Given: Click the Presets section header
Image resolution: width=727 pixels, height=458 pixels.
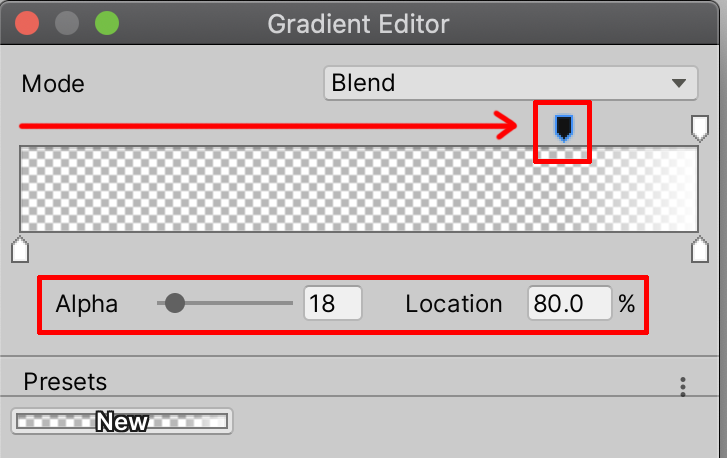Looking at the screenshot, I should point(65,381).
